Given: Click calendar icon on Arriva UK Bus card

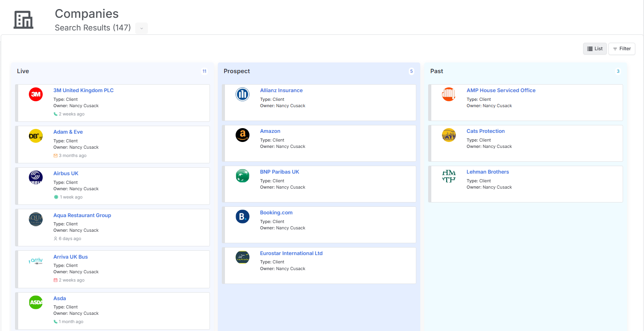Looking at the screenshot, I should point(55,280).
